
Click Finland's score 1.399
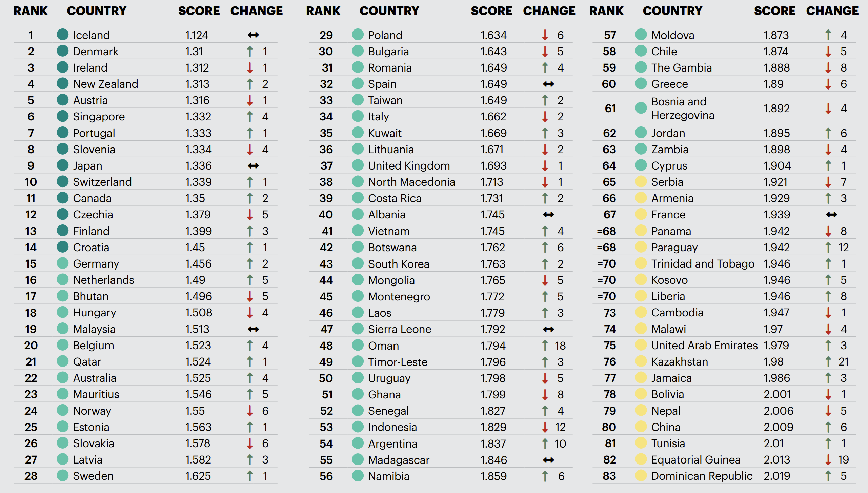[198, 231]
